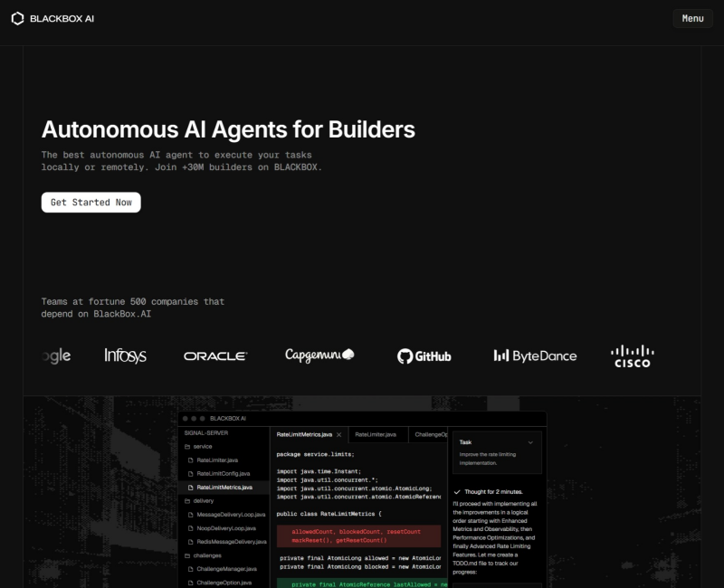Collapse the Task panel with its chevron

[x=529, y=441]
